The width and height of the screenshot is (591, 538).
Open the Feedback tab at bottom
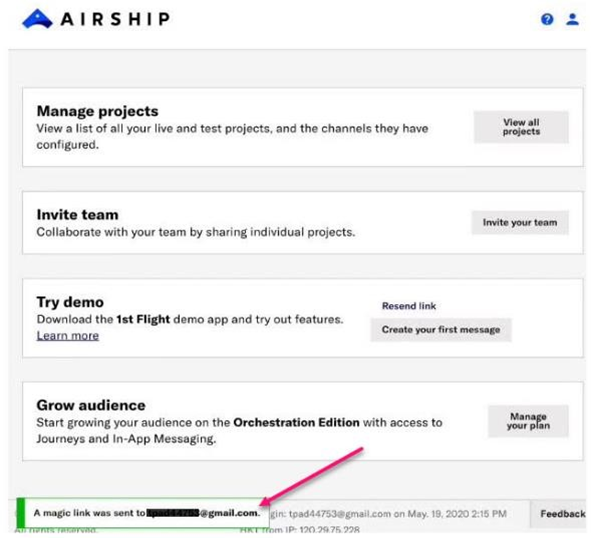(561, 513)
